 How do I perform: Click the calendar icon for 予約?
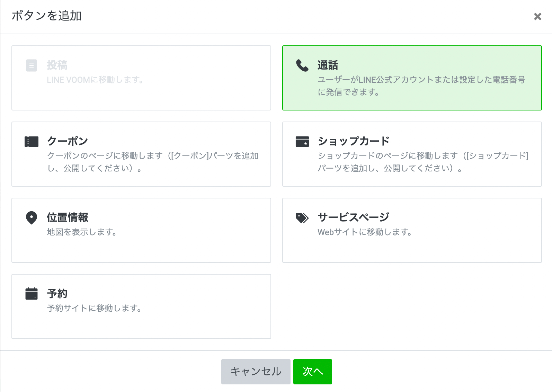coord(32,294)
